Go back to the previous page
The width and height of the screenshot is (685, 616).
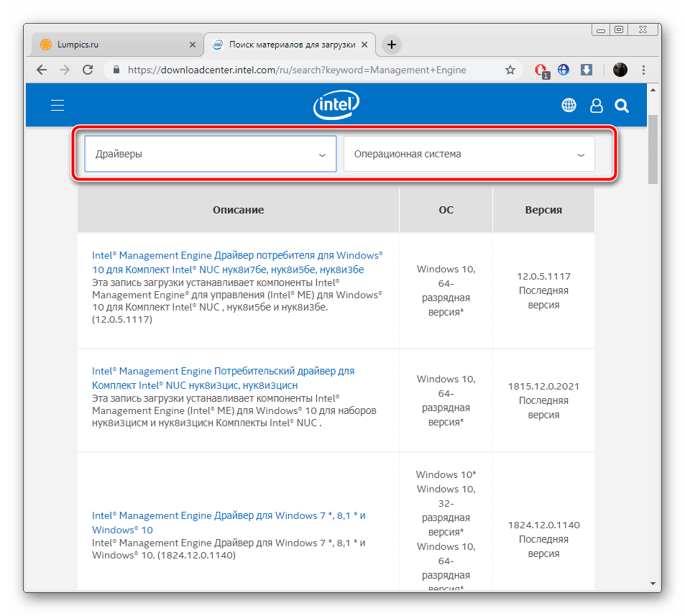pos(42,70)
